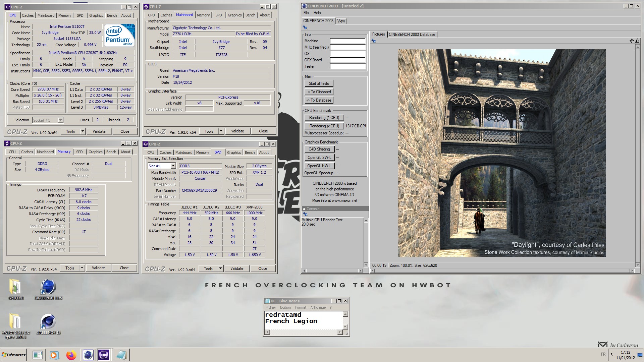The height and width of the screenshot is (362, 644).
Task: Click the To Clipboard button
Action: pyautogui.click(x=319, y=92)
